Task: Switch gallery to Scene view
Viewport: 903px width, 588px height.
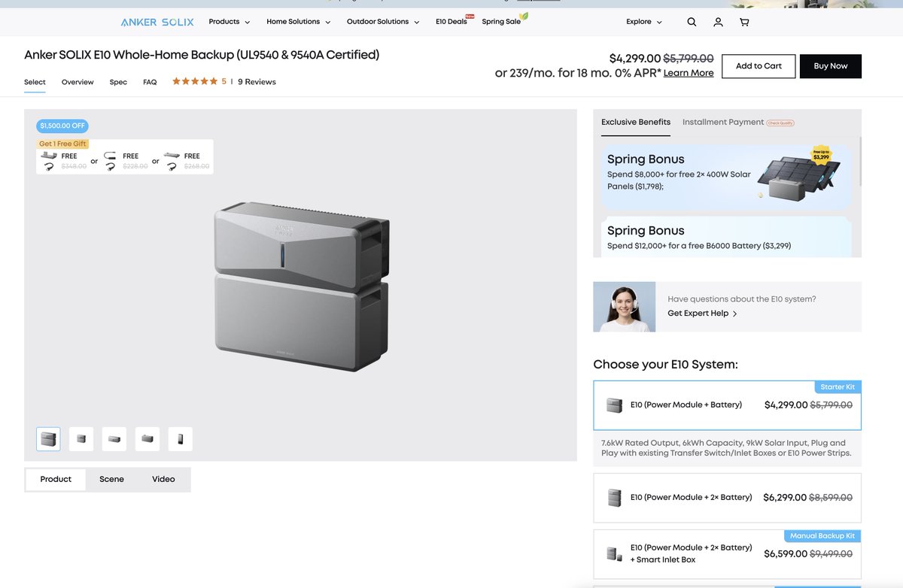Action: [x=111, y=479]
